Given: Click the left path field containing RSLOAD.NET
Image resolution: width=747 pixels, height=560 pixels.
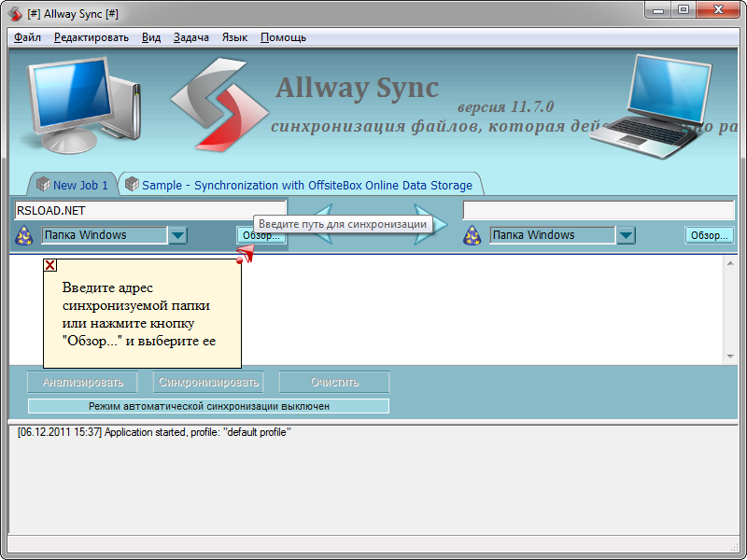Looking at the screenshot, I should pos(150,210).
